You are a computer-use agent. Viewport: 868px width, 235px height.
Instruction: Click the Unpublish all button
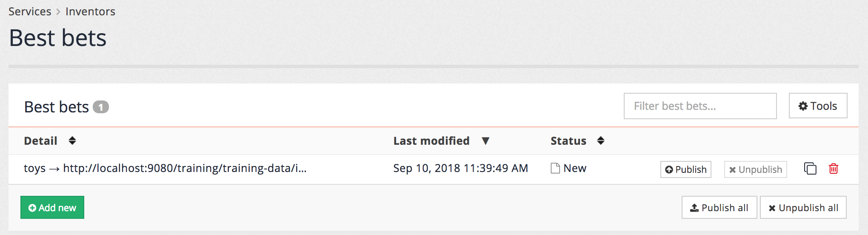803,207
